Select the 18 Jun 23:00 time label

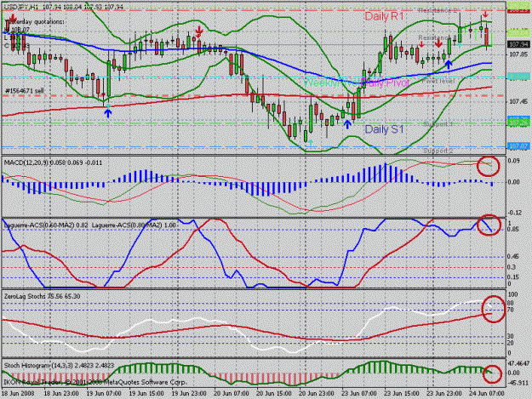coord(61,394)
